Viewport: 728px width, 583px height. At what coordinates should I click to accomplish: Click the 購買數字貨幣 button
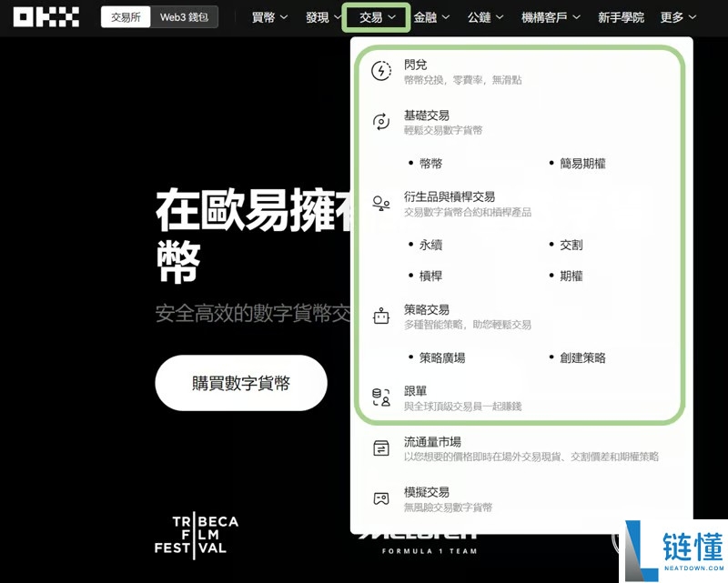coord(241,383)
